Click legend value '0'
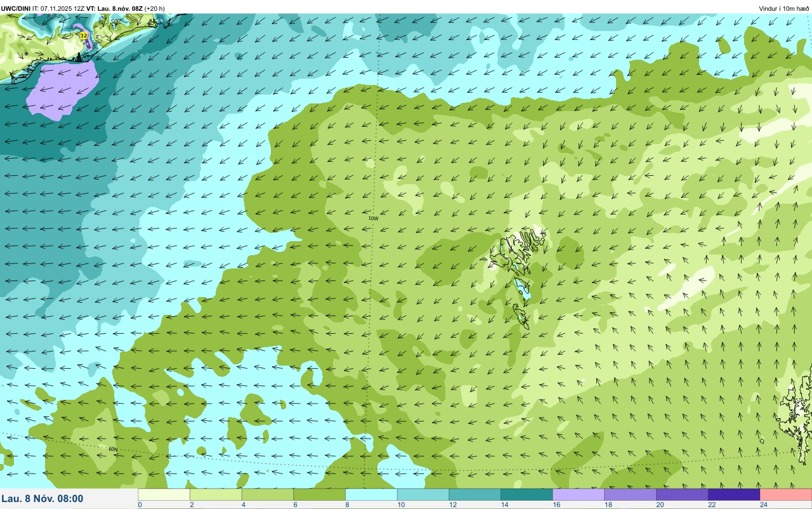812x509 pixels. (140, 505)
